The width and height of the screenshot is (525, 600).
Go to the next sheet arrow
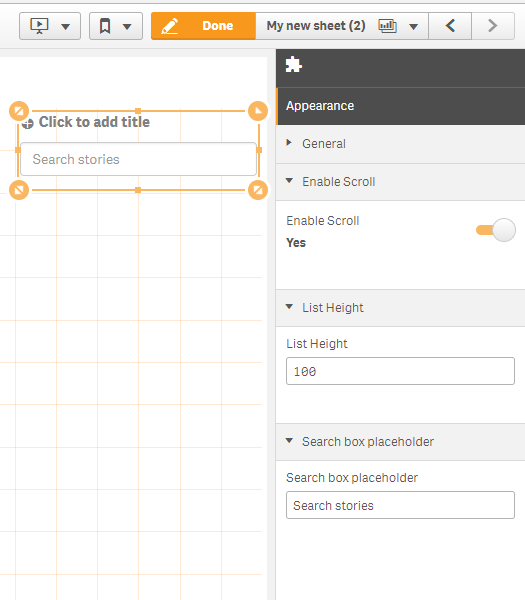[x=493, y=26]
